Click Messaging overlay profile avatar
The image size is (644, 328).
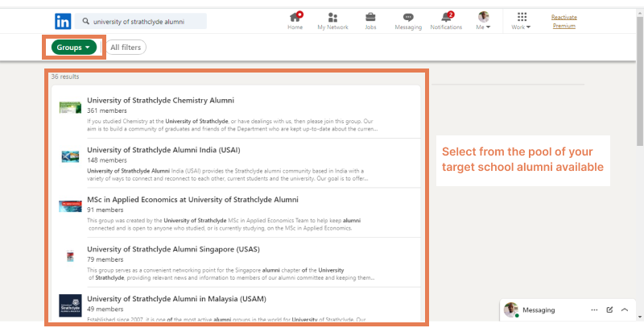click(511, 310)
